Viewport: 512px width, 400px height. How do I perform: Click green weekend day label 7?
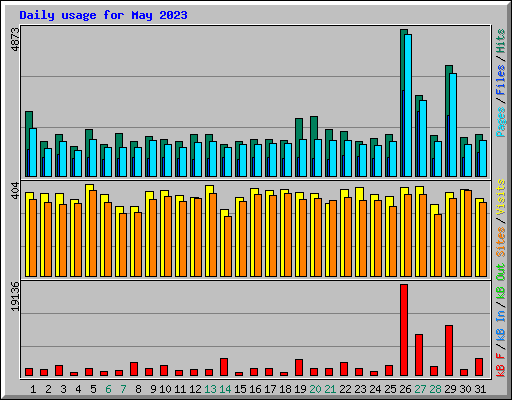[x=123, y=389]
